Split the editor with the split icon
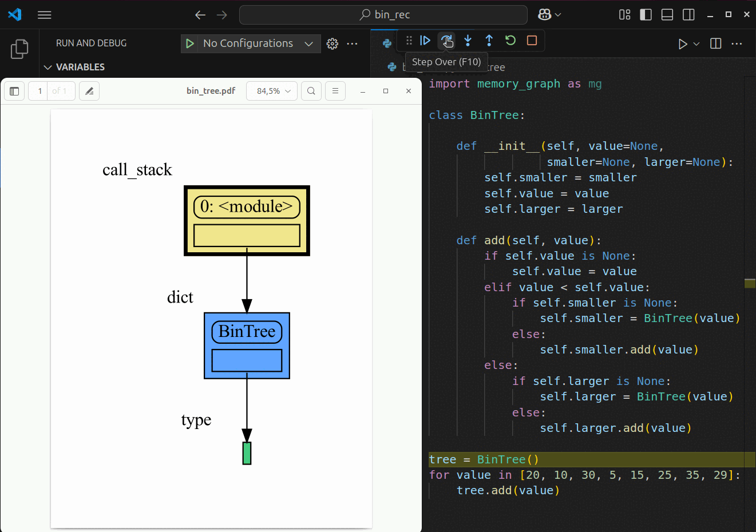This screenshot has height=532, width=756. (715, 43)
